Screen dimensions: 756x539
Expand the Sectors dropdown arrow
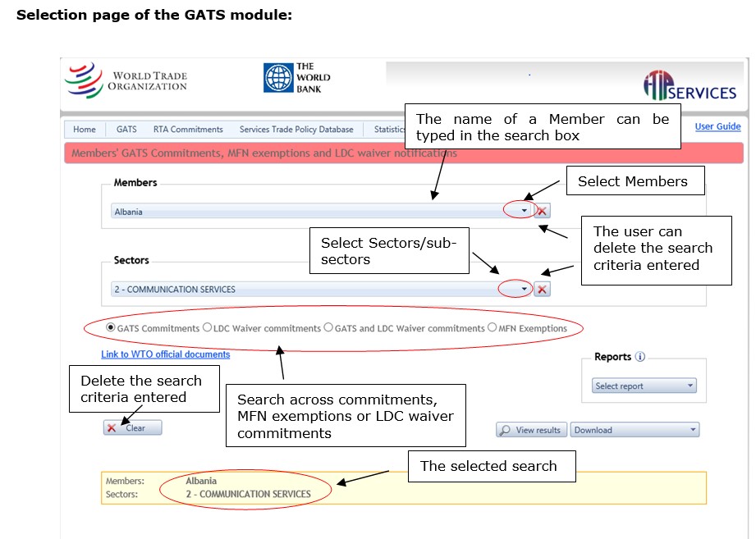(x=524, y=290)
